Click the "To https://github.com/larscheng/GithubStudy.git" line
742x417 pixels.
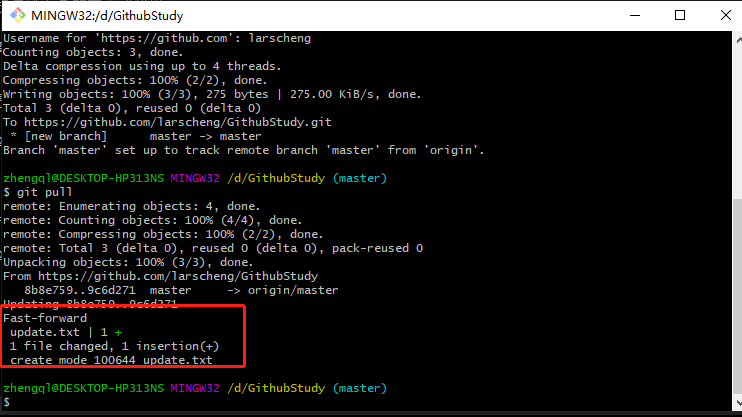[x=167, y=122]
